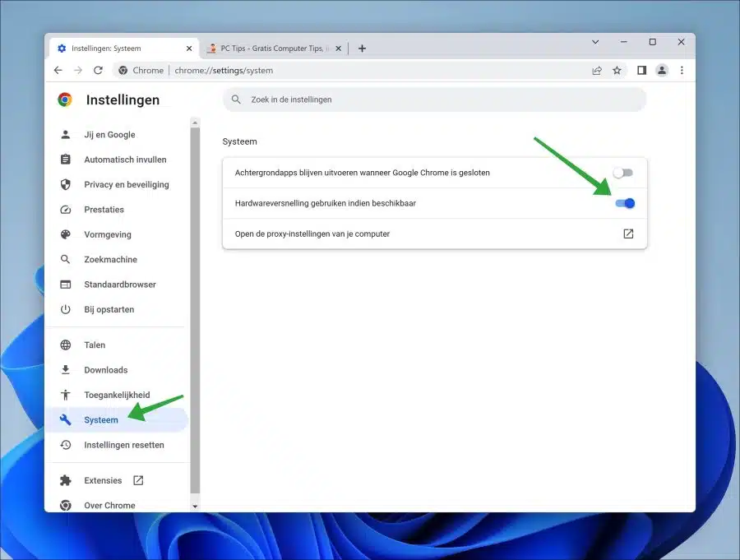Bookmark this page with the star icon

coord(617,71)
